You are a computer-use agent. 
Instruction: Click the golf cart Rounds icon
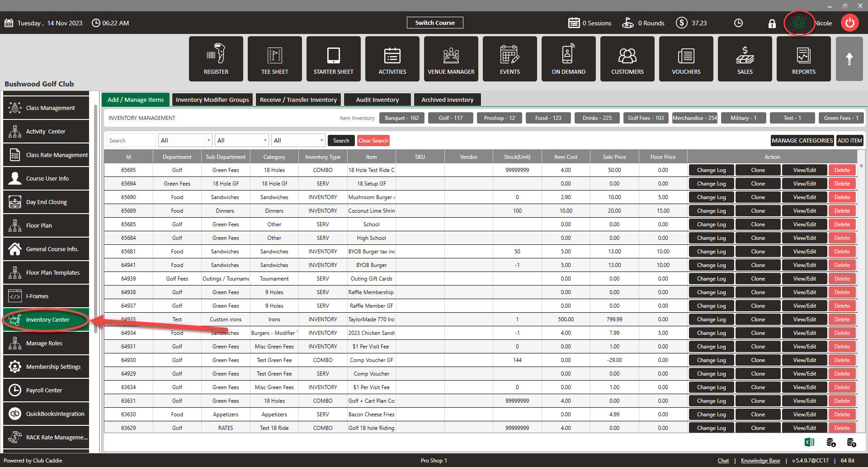point(627,23)
